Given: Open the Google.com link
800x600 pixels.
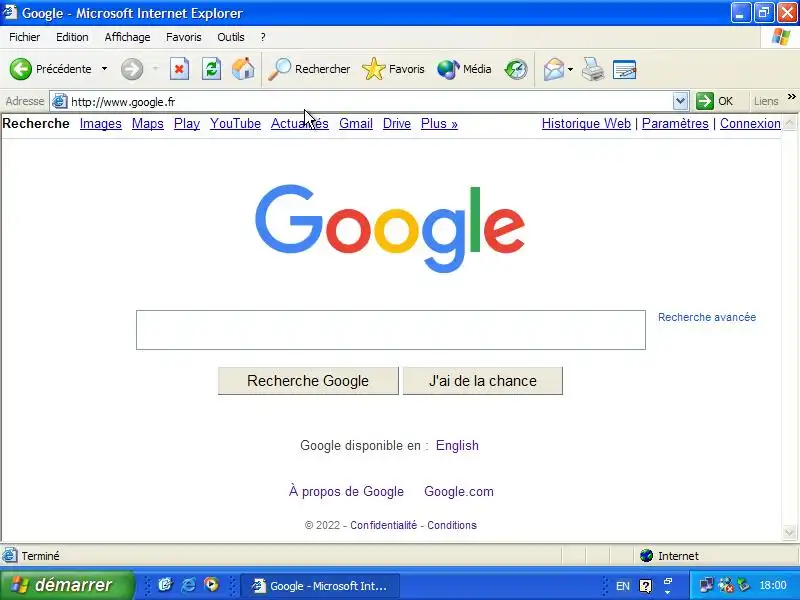Looking at the screenshot, I should [459, 491].
